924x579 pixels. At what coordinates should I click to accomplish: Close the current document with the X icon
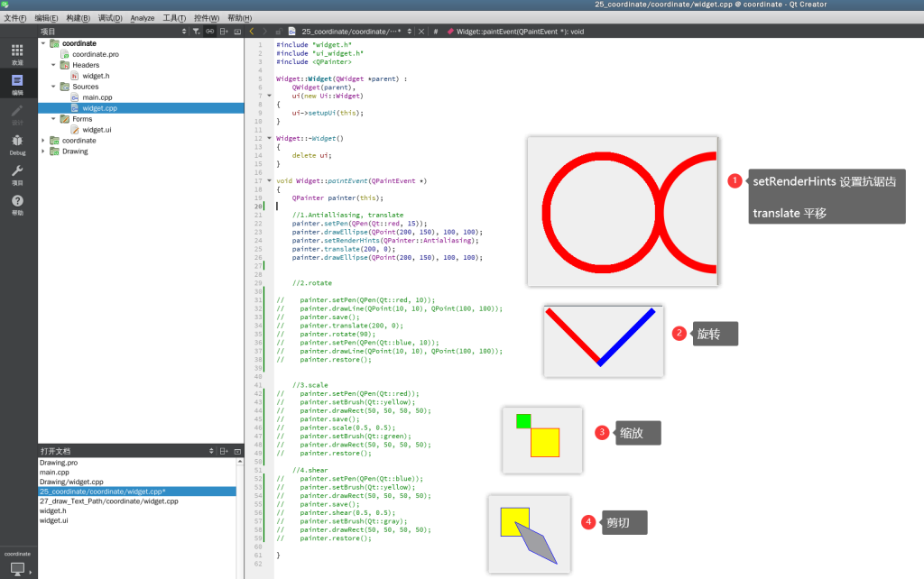pos(420,31)
